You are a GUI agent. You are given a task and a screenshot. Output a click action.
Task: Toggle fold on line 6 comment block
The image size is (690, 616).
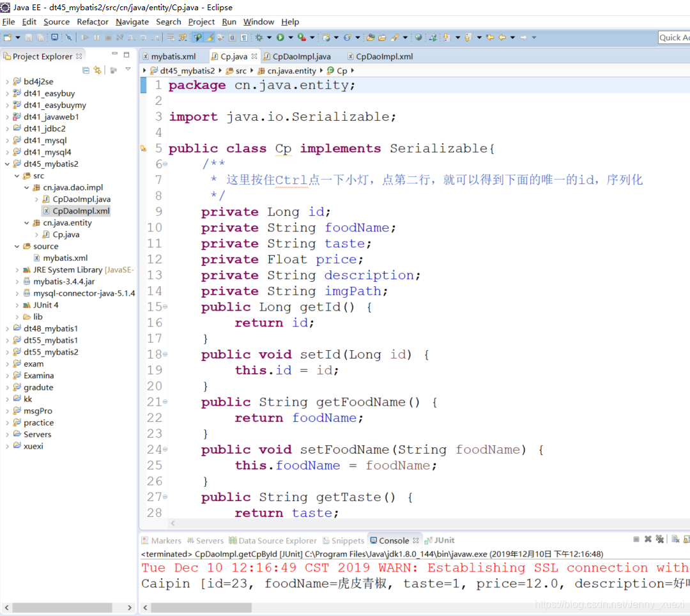coord(165,164)
